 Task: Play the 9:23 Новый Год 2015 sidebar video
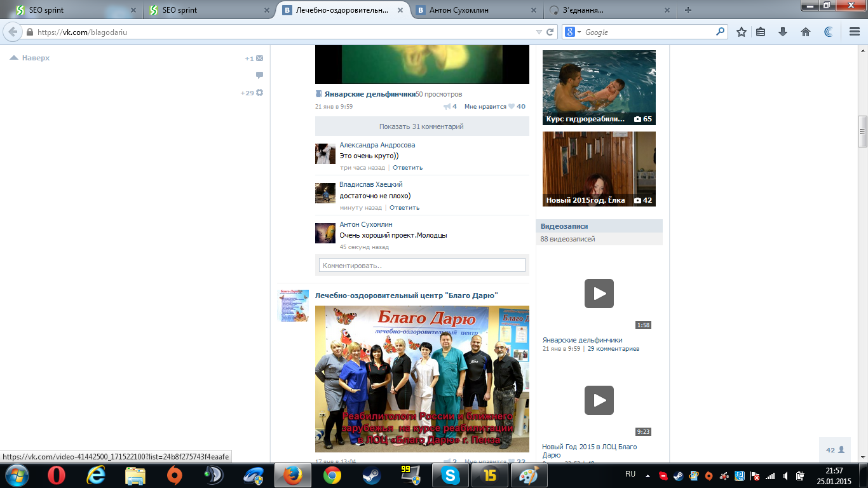tap(599, 400)
